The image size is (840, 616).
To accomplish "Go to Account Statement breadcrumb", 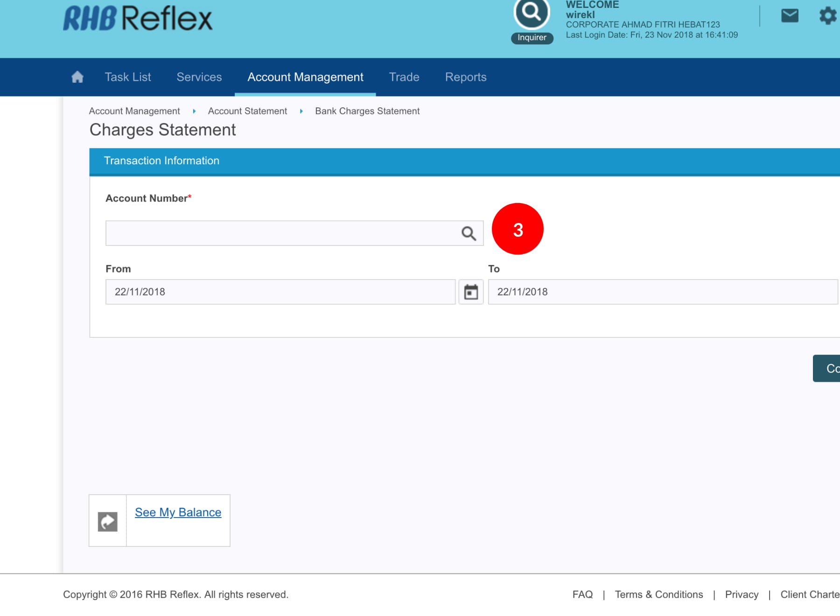I will pyautogui.click(x=247, y=111).
